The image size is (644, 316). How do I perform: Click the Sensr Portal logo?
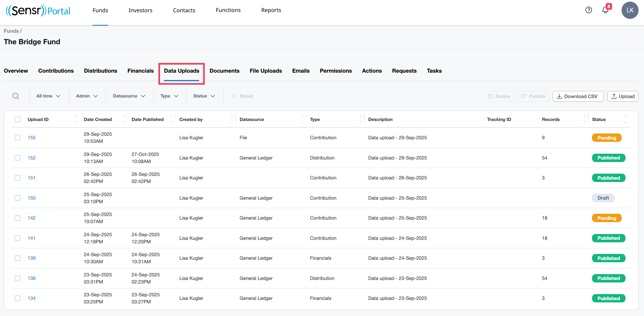[x=38, y=10]
